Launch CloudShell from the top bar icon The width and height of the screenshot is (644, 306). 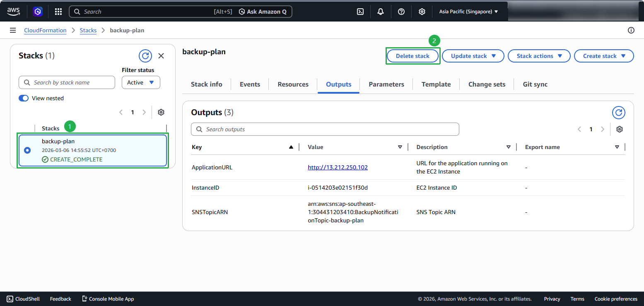360,12
